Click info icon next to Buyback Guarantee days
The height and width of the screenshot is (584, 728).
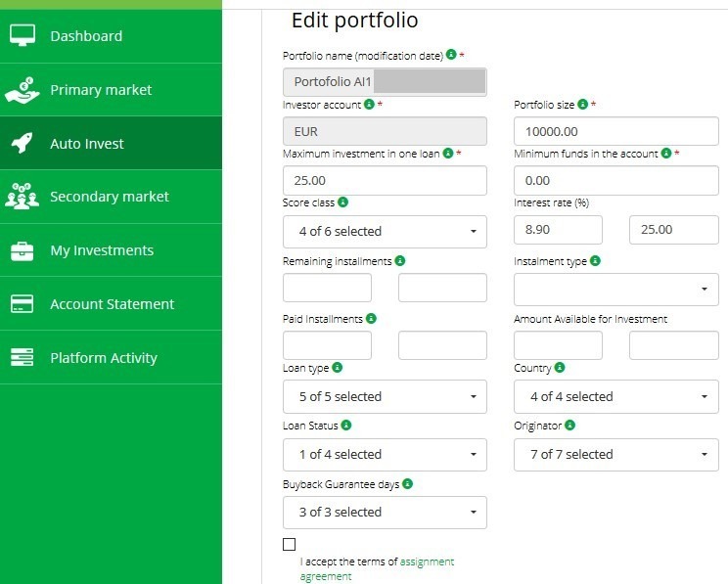(x=407, y=483)
